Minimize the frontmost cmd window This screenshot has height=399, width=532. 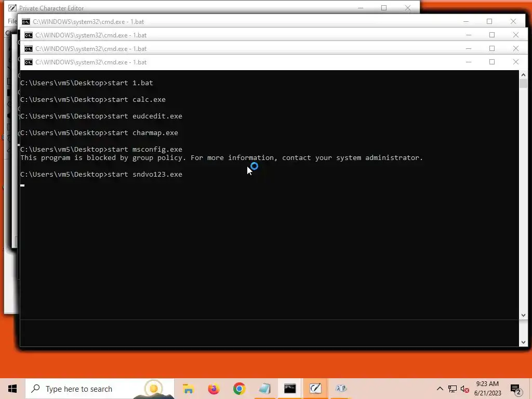coord(469,62)
